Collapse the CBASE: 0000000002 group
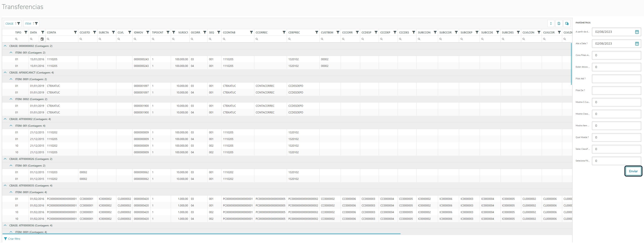The width and height of the screenshot is (644, 243). tap(5, 46)
